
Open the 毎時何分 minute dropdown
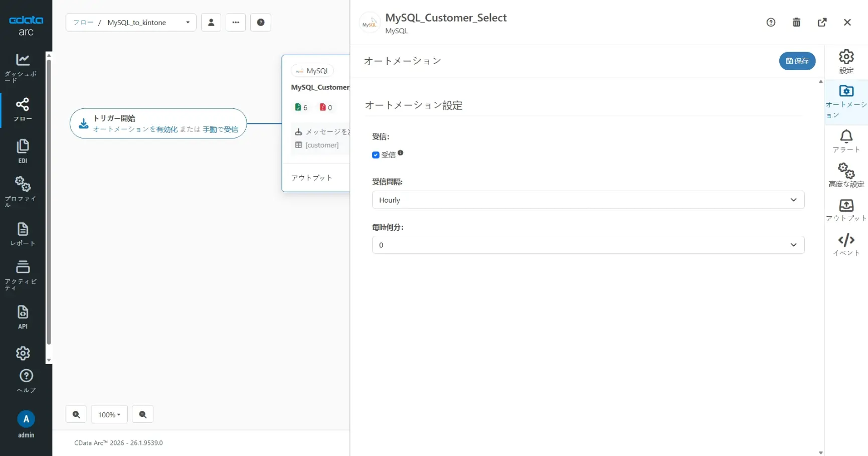point(588,245)
